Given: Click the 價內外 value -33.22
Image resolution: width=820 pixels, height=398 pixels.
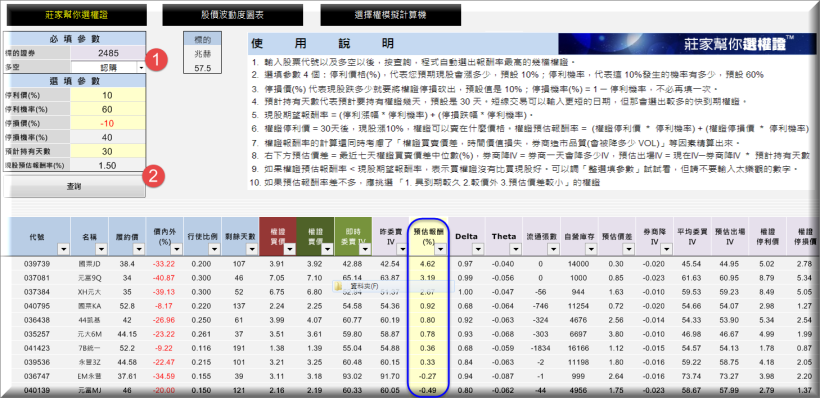Looking at the screenshot, I should [x=165, y=264].
